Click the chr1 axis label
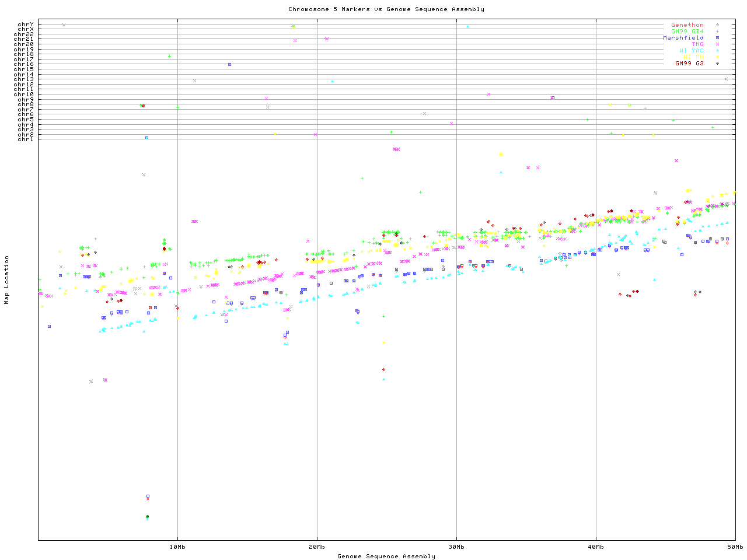The height and width of the screenshot is (560, 747). point(26,139)
